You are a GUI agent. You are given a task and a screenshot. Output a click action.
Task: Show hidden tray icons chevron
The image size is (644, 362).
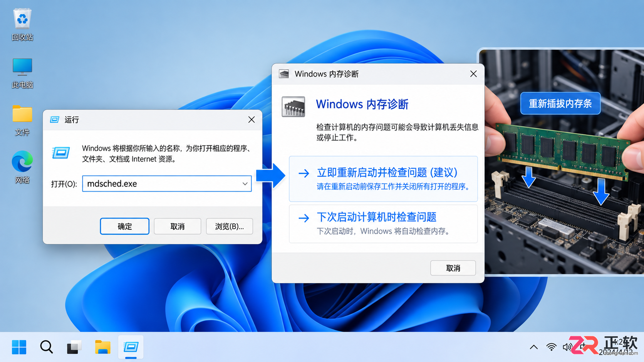pyautogui.click(x=533, y=347)
